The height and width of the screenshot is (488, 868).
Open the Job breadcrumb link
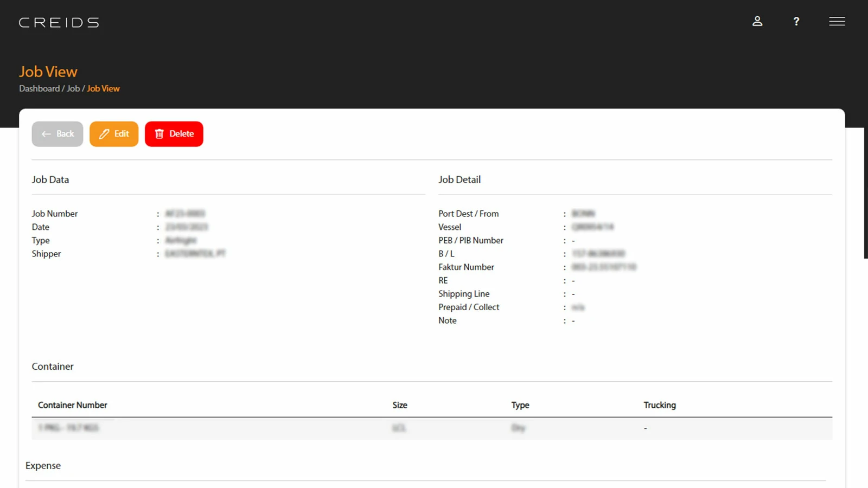pos(73,88)
